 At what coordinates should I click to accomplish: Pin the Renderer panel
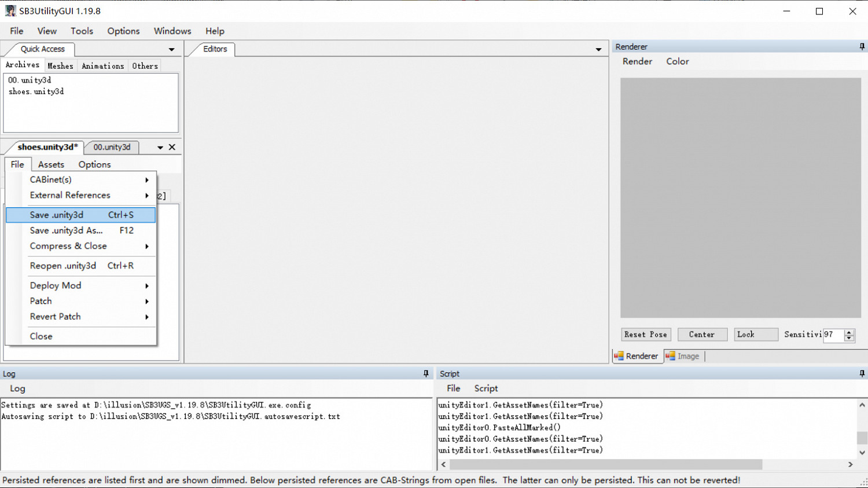pos(862,47)
